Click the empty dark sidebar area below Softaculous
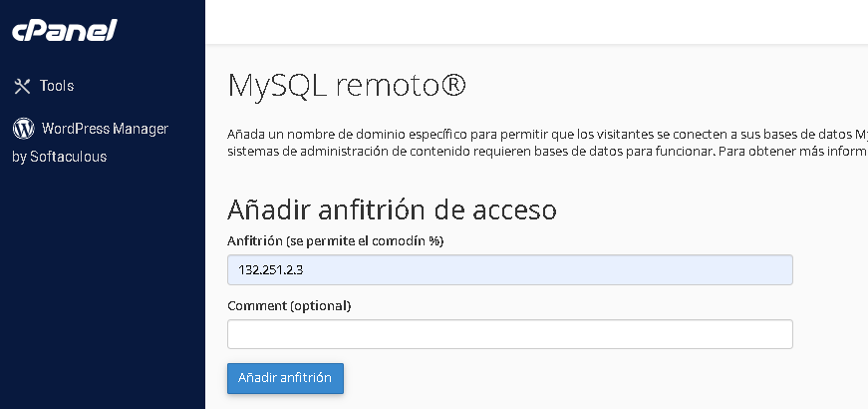This screenshot has width=868, height=409. pos(103,288)
